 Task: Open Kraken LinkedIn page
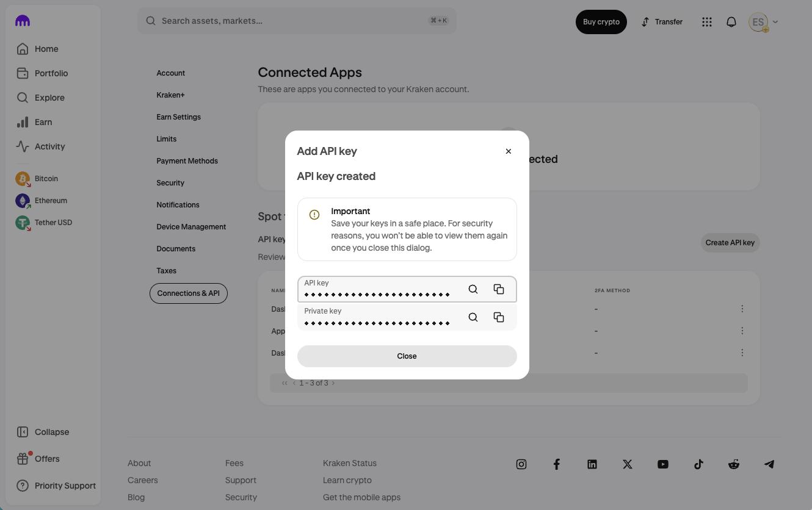pos(592,464)
